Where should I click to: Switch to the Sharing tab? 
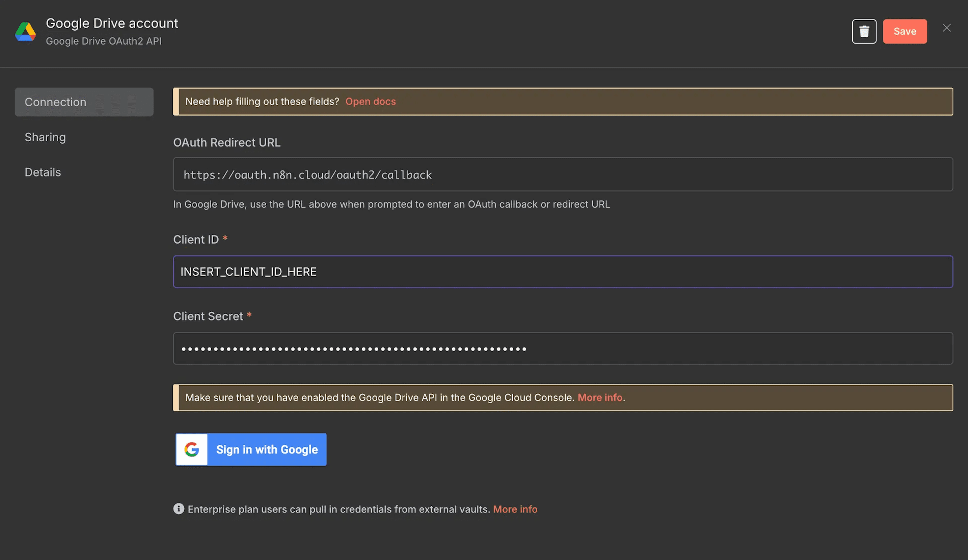pyautogui.click(x=45, y=137)
